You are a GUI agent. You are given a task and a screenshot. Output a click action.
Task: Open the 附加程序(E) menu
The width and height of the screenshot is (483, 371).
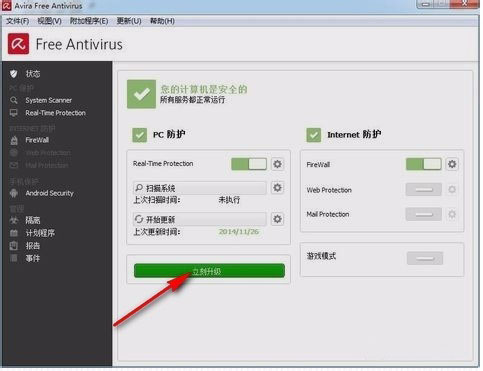point(89,21)
